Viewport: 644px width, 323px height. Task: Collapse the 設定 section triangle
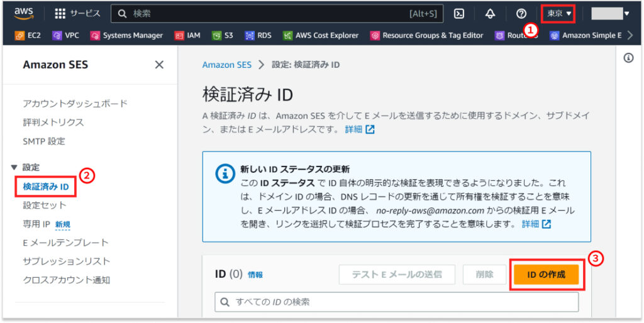[14, 167]
